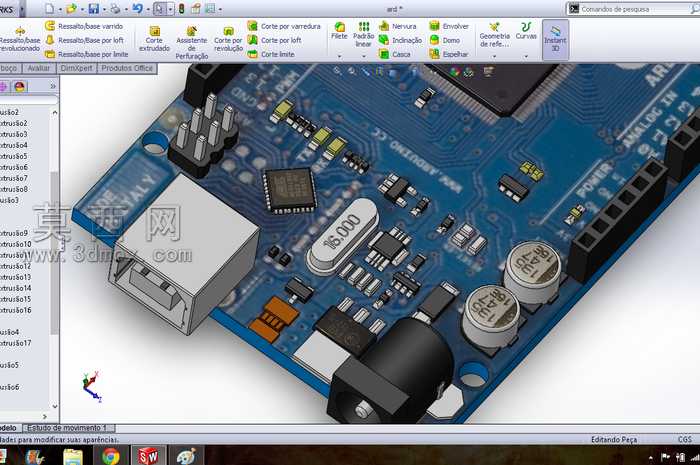
Task: Open Geometria de referência
Action: click(494, 35)
